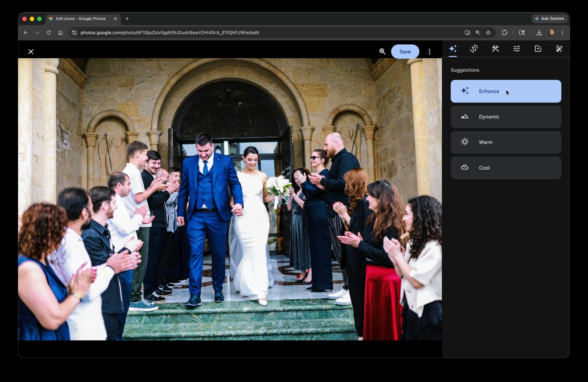Zoom in on the photo with magnifier
Image resolution: width=588 pixels, height=382 pixels.
click(382, 51)
